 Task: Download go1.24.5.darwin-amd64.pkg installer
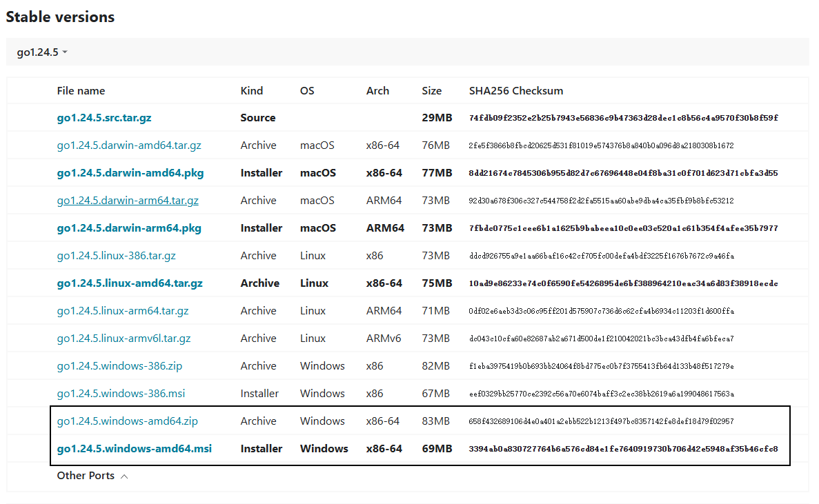(130, 173)
